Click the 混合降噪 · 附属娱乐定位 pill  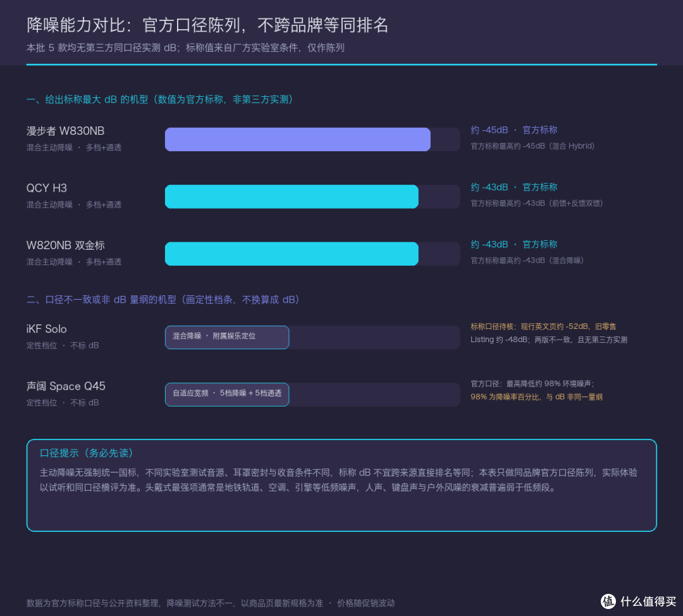(x=227, y=337)
